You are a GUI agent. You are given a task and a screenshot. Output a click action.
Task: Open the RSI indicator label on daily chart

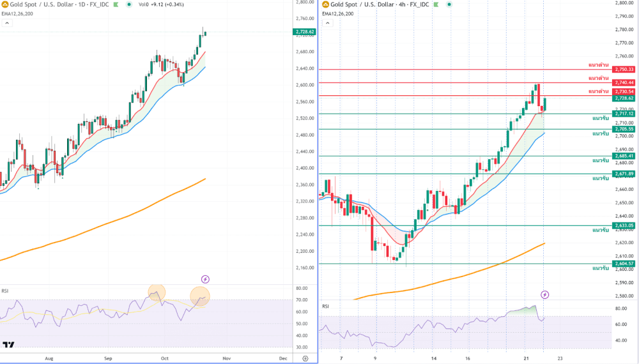point(4,291)
